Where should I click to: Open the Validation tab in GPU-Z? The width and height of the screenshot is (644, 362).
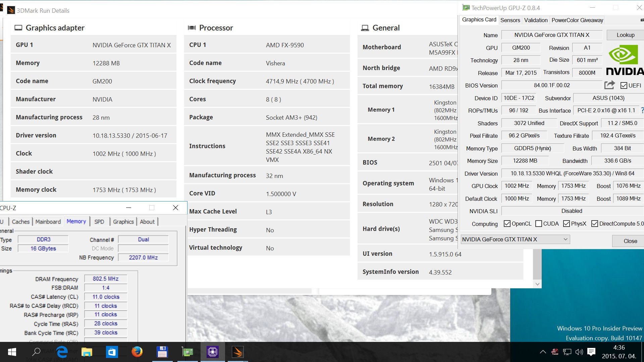click(x=536, y=20)
